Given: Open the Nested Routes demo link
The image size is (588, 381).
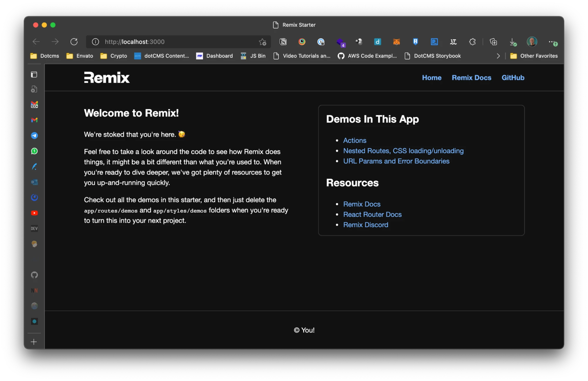Looking at the screenshot, I should point(403,151).
